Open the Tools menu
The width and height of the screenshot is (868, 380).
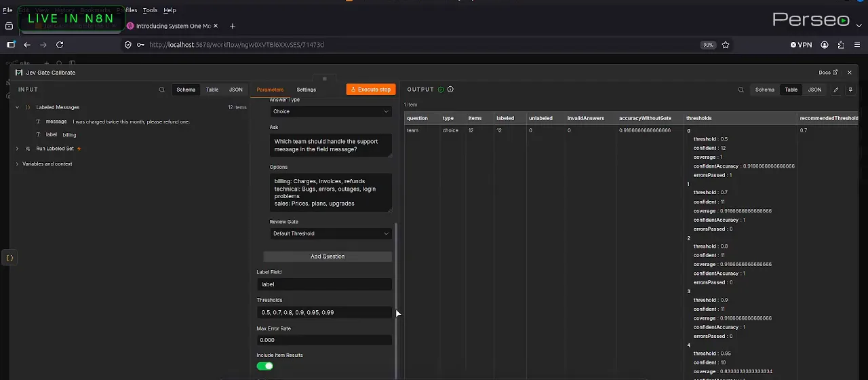(x=150, y=10)
